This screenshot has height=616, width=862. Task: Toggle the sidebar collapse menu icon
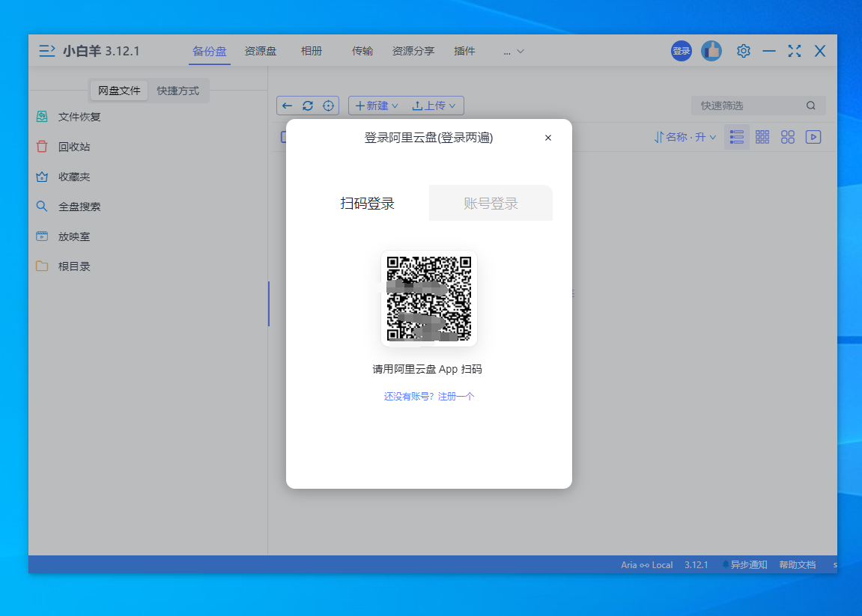(x=46, y=51)
